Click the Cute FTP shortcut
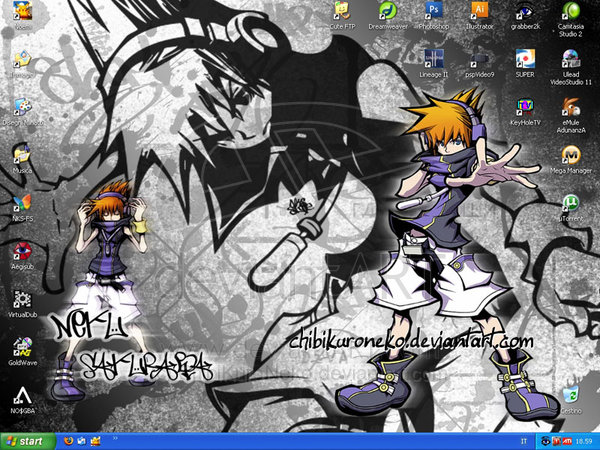 (x=343, y=12)
